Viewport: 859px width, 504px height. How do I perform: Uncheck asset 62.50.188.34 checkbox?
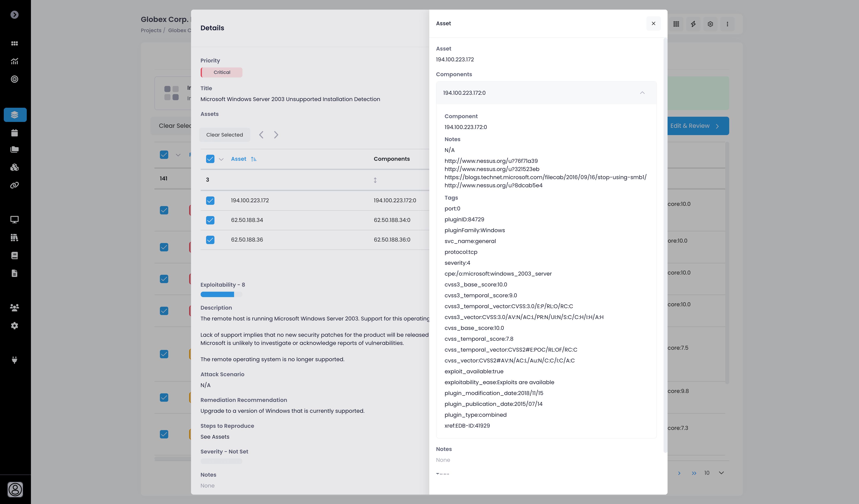point(210,220)
